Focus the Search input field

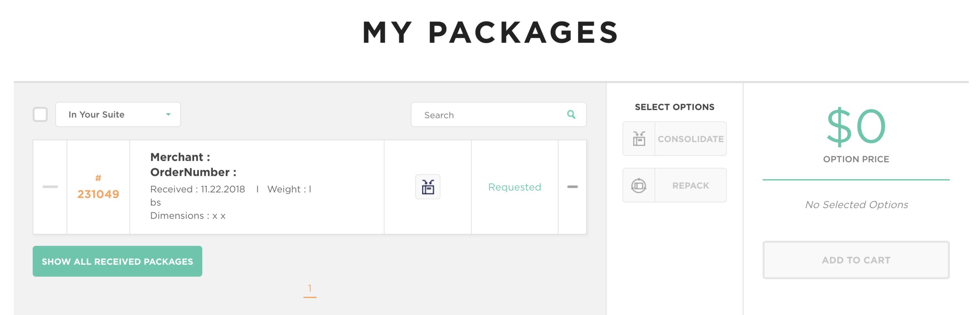[x=499, y=115]
